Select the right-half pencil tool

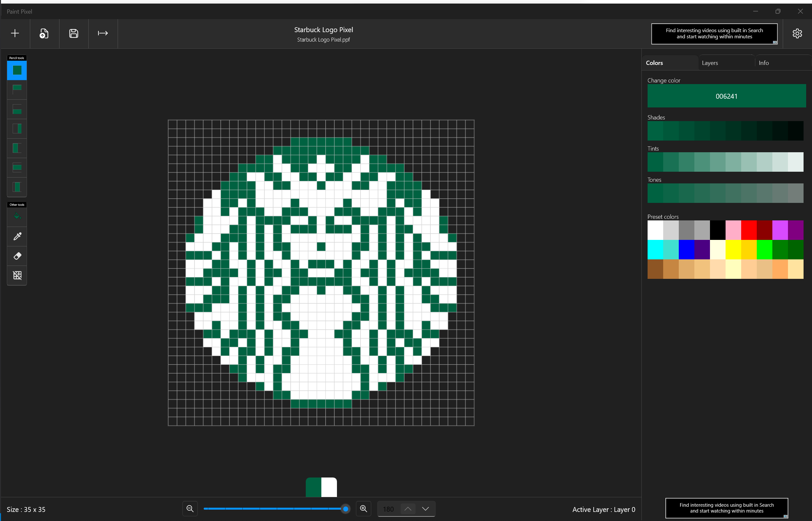pos(17,129)
